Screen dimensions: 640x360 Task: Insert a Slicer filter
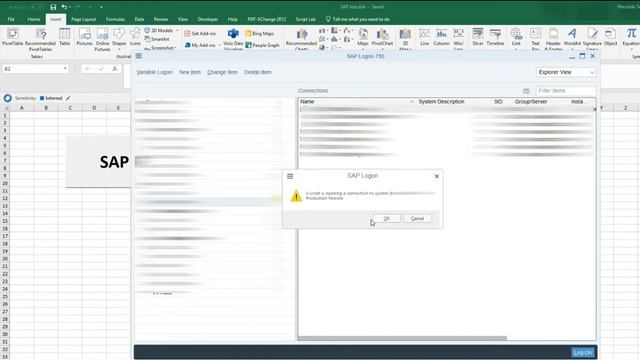[478, 37]
